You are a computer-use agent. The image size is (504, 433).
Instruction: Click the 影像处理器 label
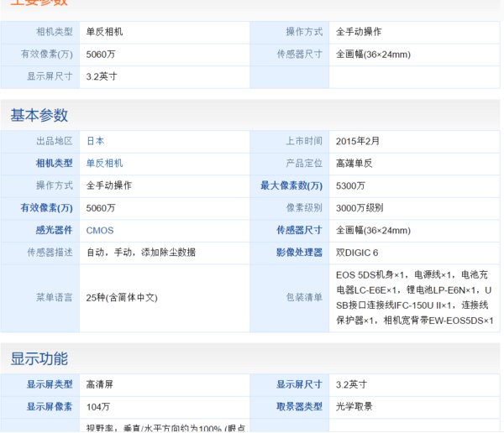(x=299, y=253)
